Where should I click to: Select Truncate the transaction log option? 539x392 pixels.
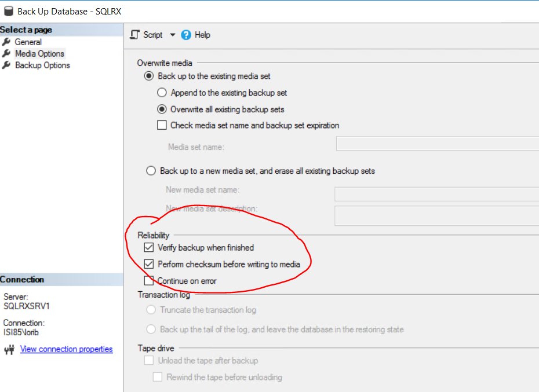point(151,310)
